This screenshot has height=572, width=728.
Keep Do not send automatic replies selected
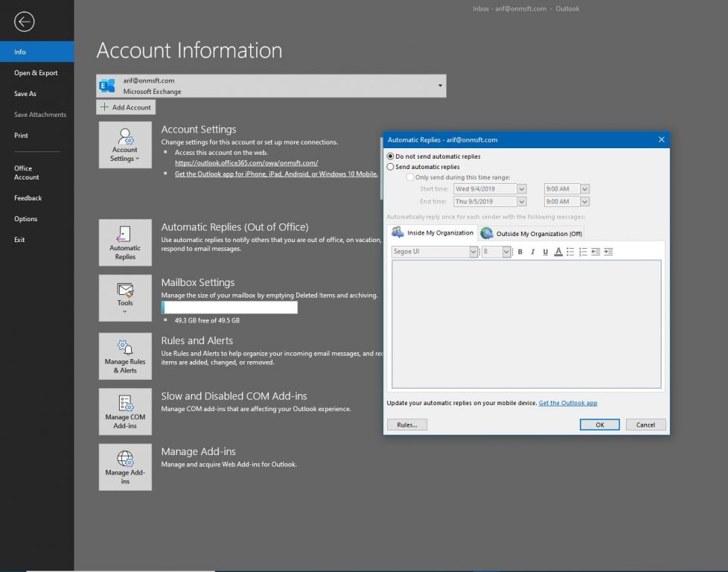389,156
